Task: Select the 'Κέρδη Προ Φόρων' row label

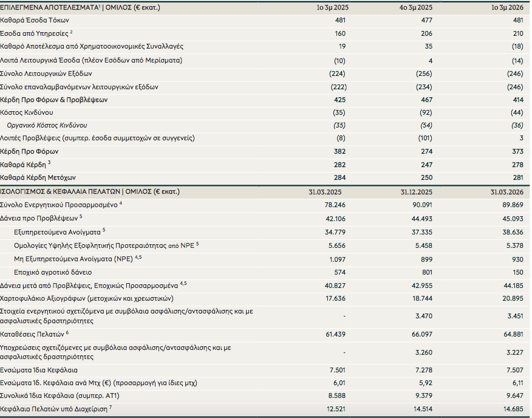Action: (x=30, y=151)
